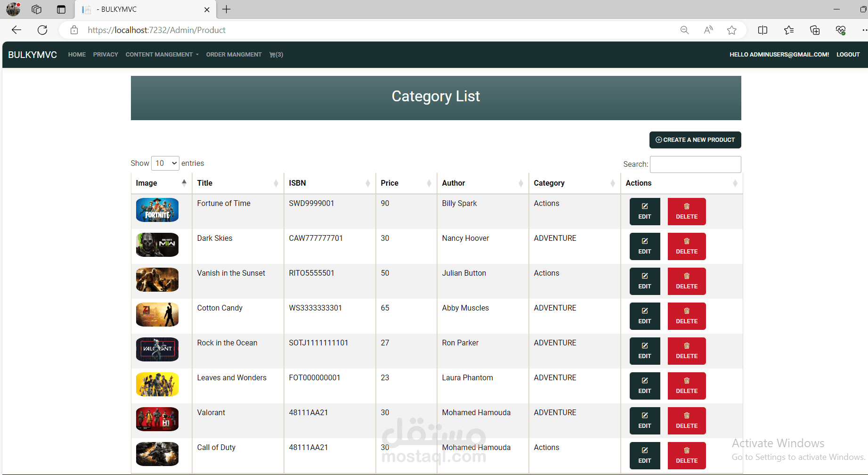Open the shopping cart icon in navbar
The image size is (868, 475).
coord(276,55)
